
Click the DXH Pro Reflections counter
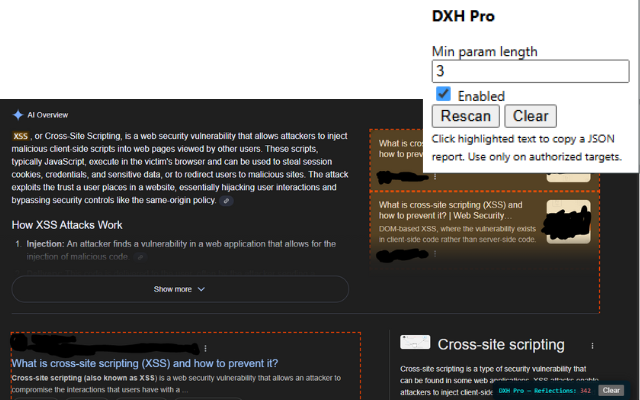(544, 390)
